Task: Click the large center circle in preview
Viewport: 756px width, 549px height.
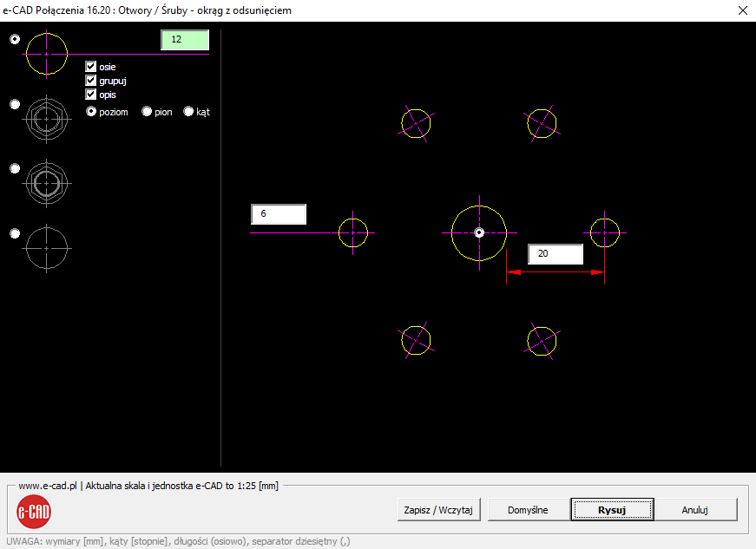Action: tap(479, 233)
